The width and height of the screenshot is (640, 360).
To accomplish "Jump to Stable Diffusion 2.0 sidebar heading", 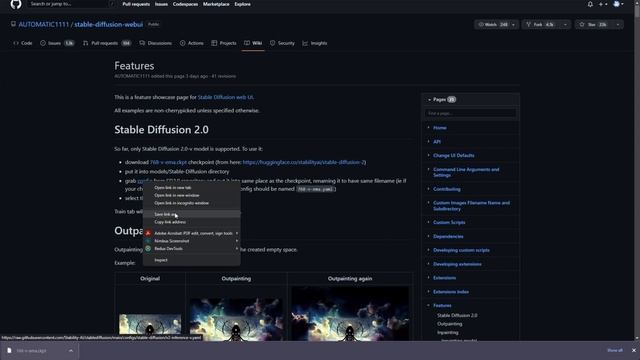I will 457,315.
